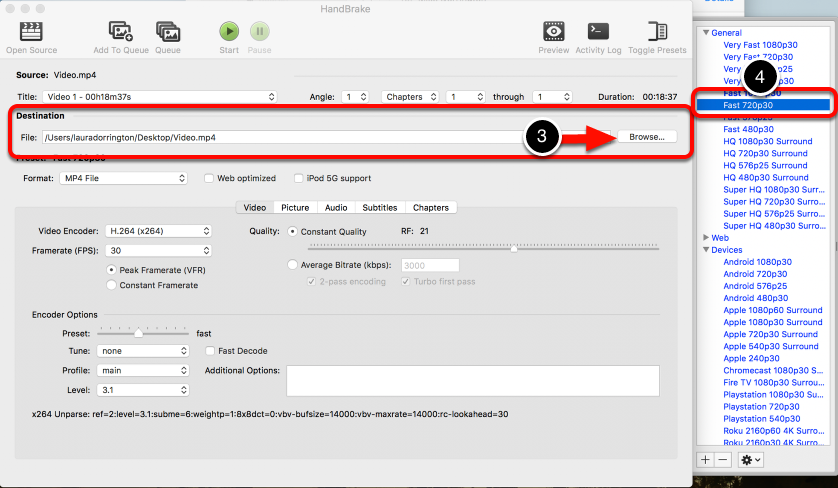Open the Tune dropdown set to none
Viewport: 838px width, 488px height.
pyautogui.click(x=143, y=351)
